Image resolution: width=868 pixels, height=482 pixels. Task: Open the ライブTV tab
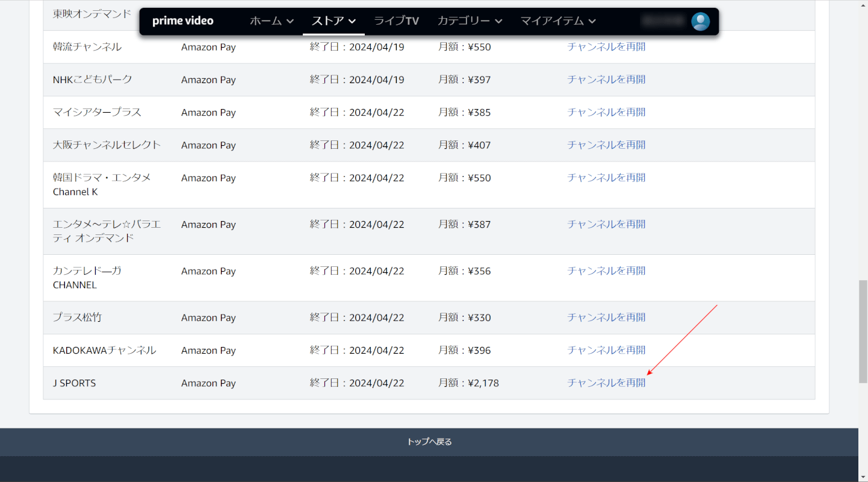[x=396, y=21]
